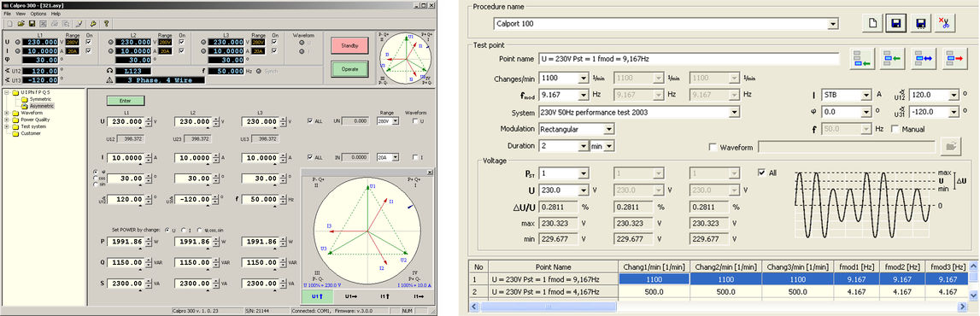
Task: Enable the Manual frequency checkbox
Action: click(x=895, y=129)
